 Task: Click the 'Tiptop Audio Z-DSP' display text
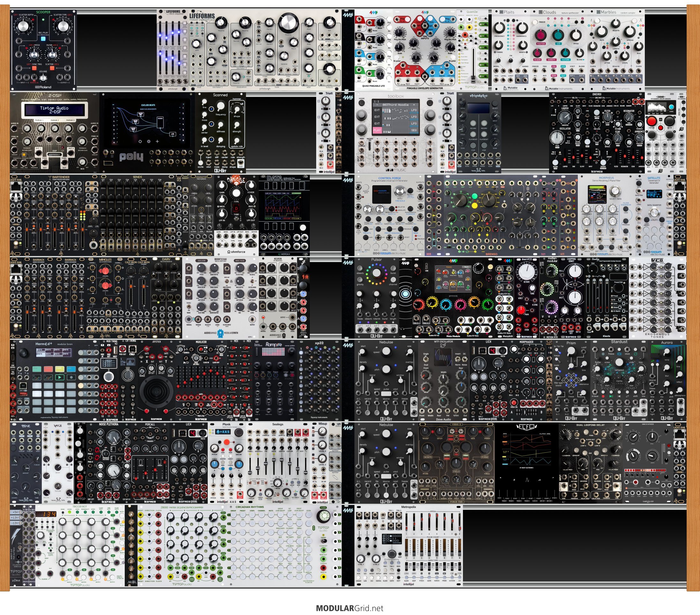[x=54, y=110]
